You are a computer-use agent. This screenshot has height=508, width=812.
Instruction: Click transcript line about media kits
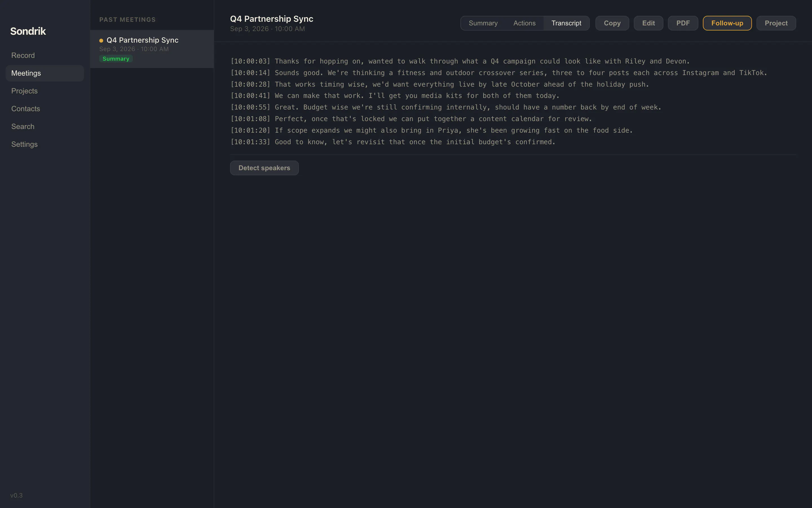click(x=395, y=96)
